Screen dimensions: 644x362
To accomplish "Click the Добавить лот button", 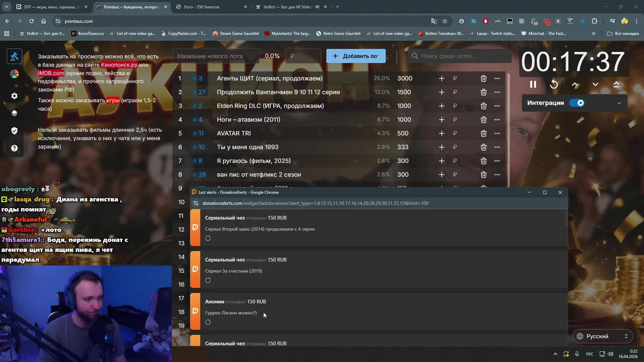I will click(356, 56).
